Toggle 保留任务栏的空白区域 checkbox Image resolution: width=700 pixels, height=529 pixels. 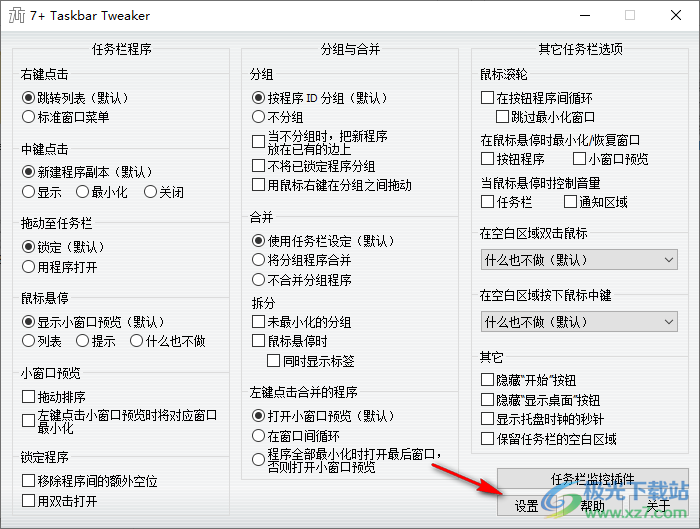(x=487, y=439)
